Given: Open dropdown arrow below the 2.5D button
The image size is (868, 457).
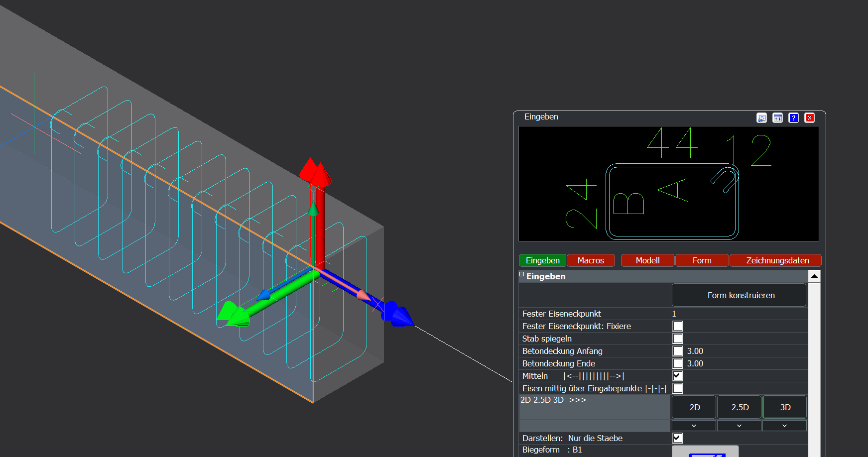Looking at the screenshot, I should (x=739, y=426).
